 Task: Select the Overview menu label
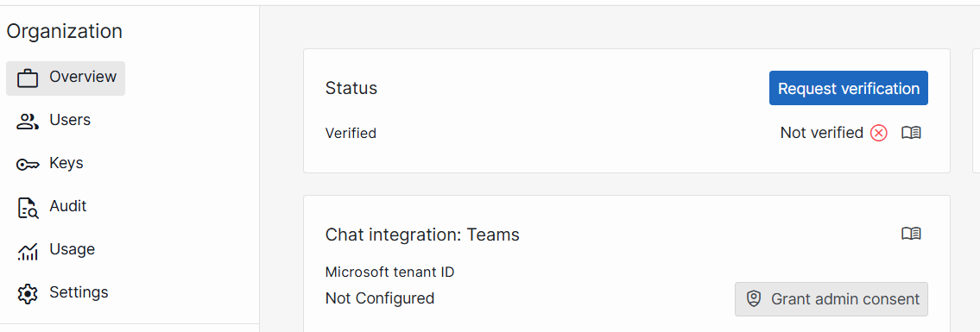[x=83, y=77]
